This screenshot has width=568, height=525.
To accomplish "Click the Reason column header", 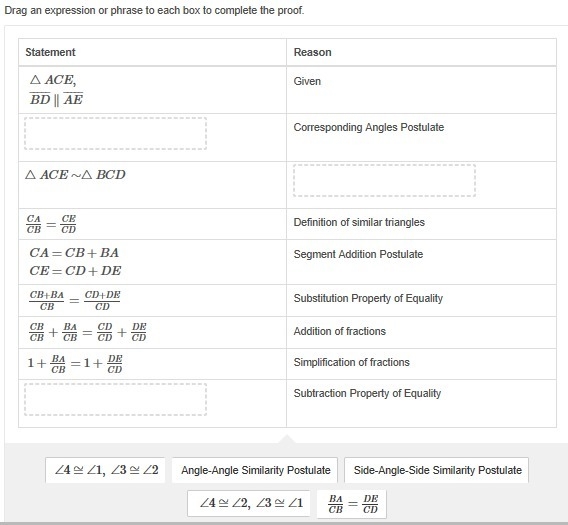I will pyautogui.click(x=313, y=52).
